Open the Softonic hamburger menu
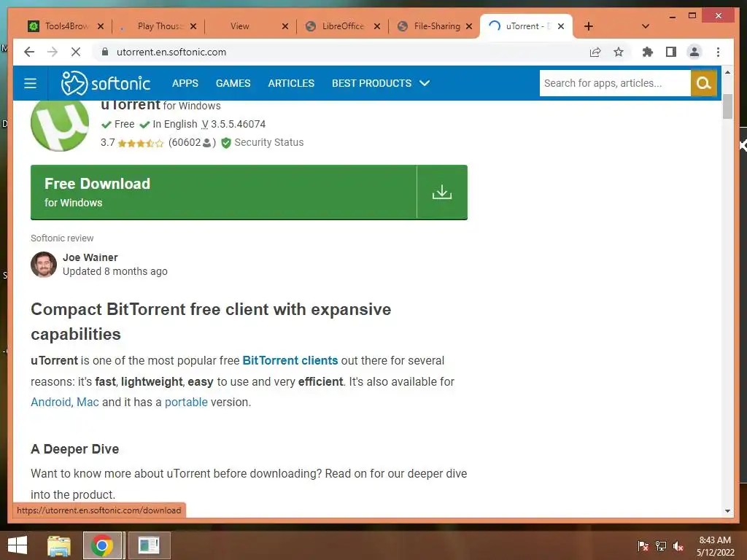747x560 pixels. click(31, 83)
